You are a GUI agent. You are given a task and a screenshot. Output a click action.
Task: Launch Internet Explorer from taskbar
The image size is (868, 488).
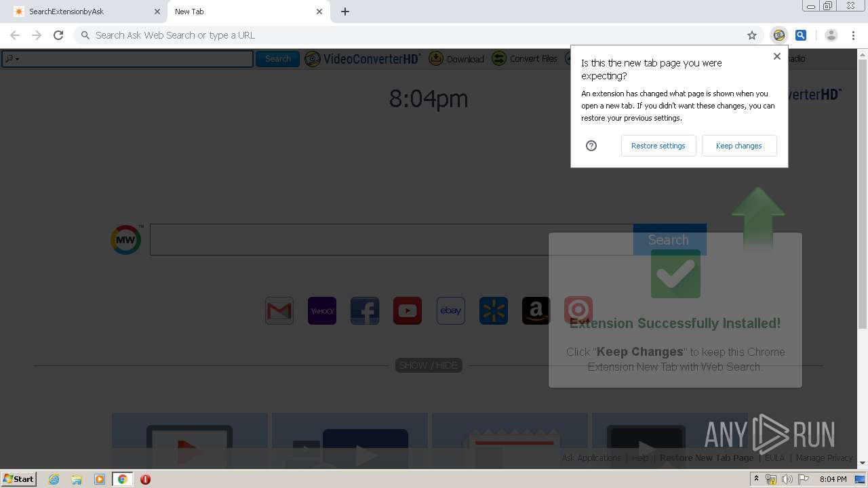pyautogui.click(x=54, y=479)
